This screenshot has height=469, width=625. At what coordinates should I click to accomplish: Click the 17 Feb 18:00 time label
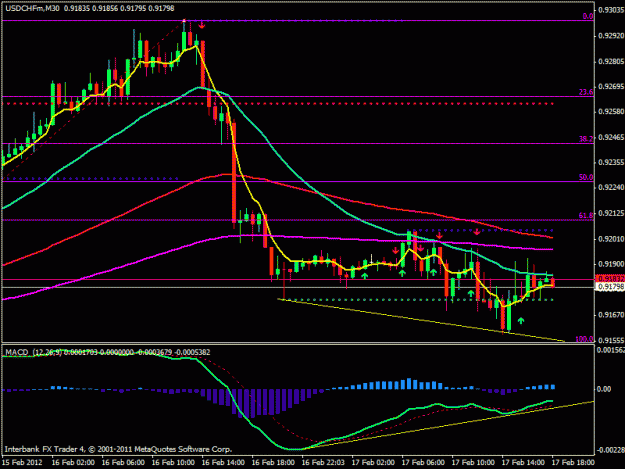pyautogui.click(x=573, y=463)
